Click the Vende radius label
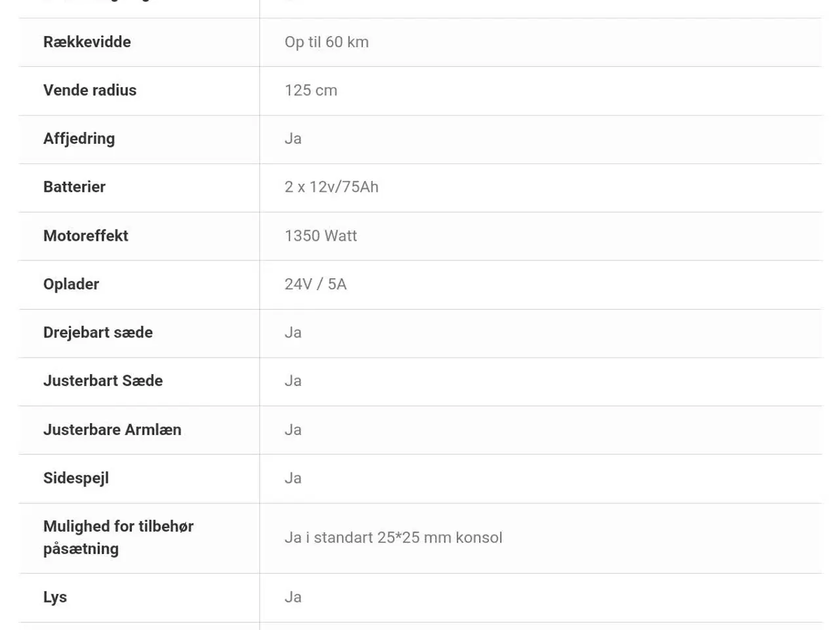Image resolution: width=840 pixels, height=630 pixels. tap(90, 91)
